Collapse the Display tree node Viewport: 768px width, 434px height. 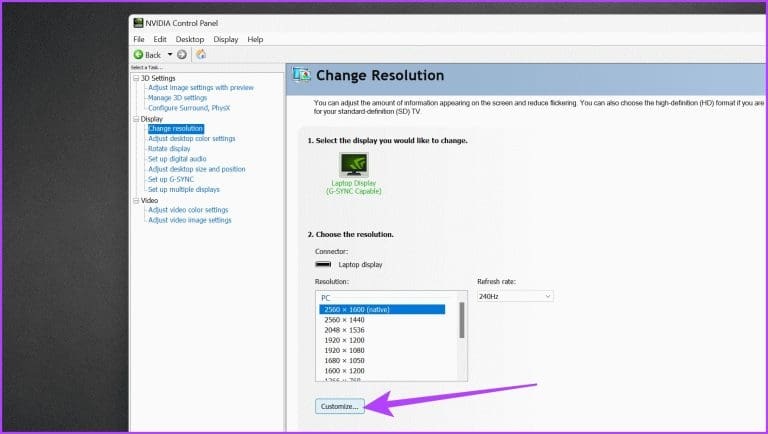click(x=136, y=119)
